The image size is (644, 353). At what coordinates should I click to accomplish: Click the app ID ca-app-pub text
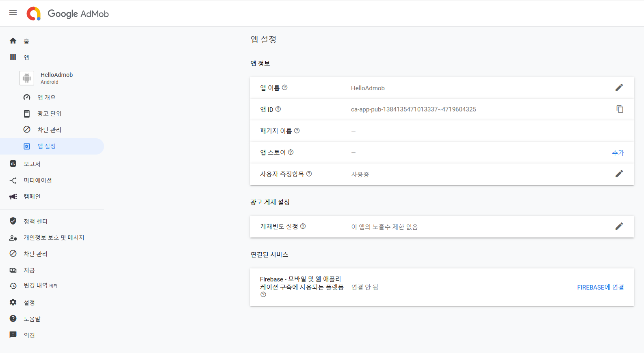click(414, 109)
